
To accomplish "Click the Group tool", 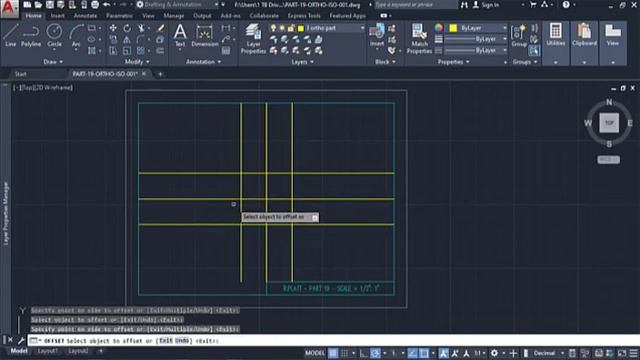I will (519, 36).
